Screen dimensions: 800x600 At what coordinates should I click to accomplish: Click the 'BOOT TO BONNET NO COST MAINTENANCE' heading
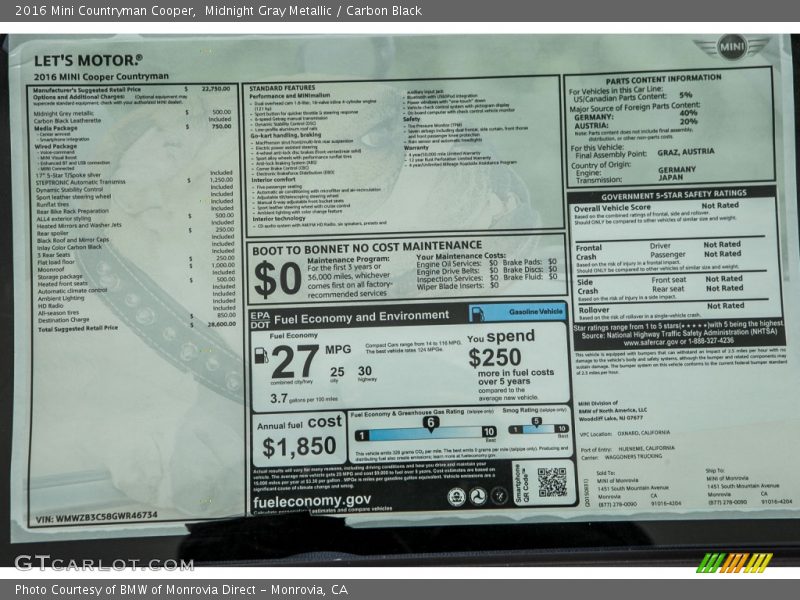coord(367,248)
